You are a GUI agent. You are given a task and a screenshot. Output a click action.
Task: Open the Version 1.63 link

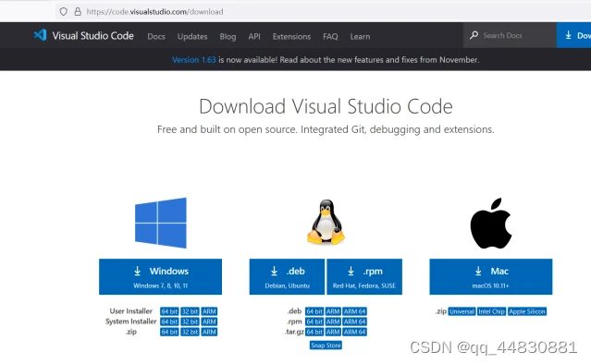(x=193, y=60)
